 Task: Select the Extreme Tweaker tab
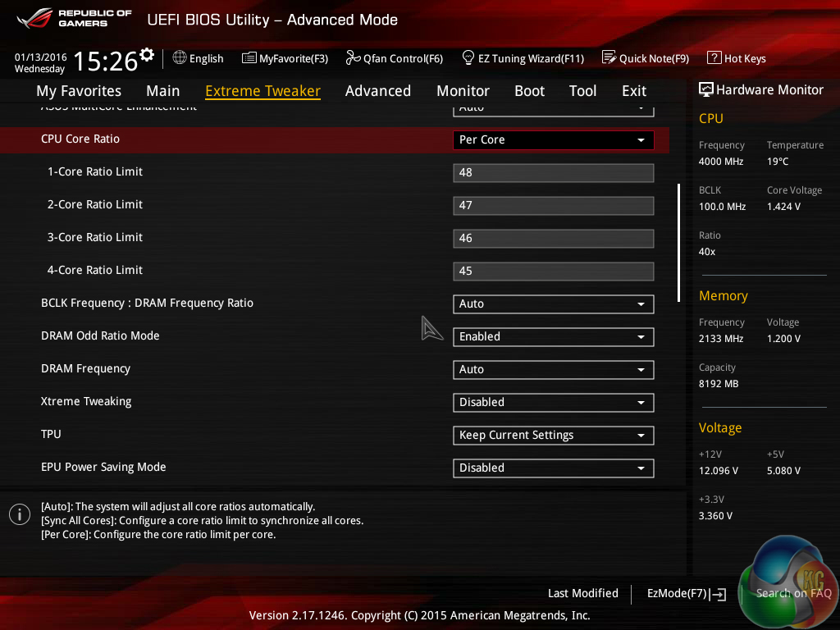tap(262, 91)
